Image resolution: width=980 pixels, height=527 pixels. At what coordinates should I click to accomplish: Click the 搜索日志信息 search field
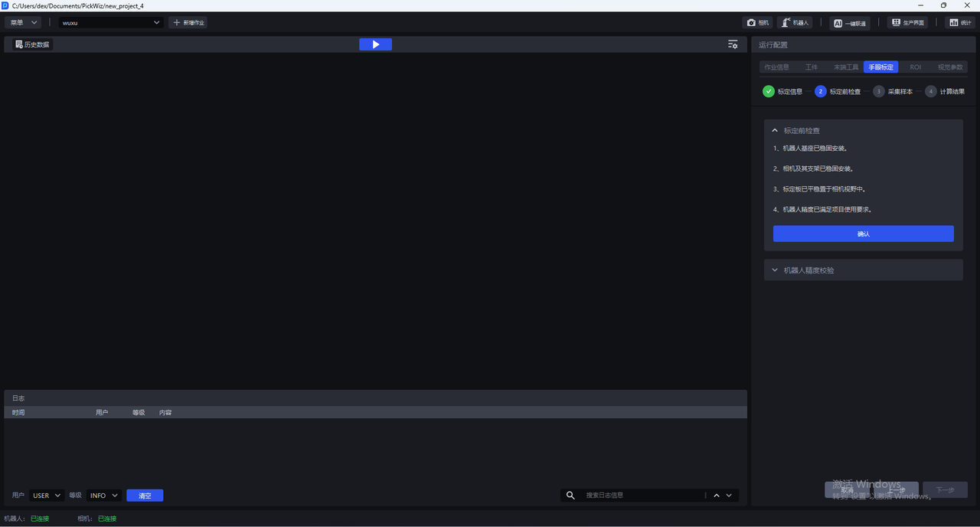[x=643, y=496]
